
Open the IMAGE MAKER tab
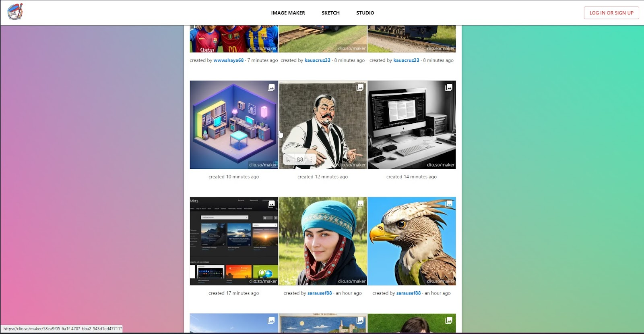pyautogui.click(x=288, y=13)
